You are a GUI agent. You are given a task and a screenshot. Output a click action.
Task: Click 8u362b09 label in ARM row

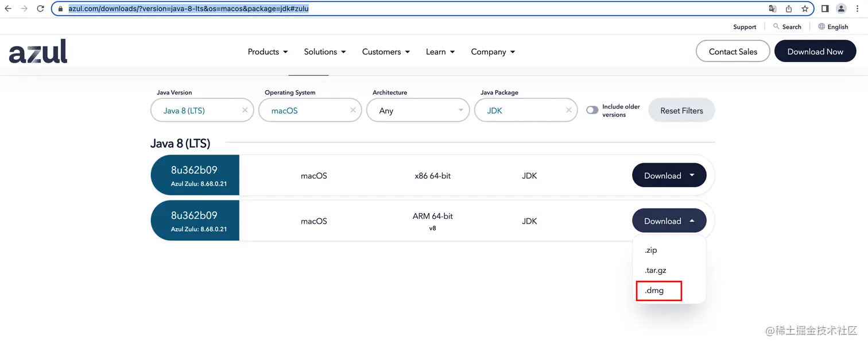pos(194,215)
